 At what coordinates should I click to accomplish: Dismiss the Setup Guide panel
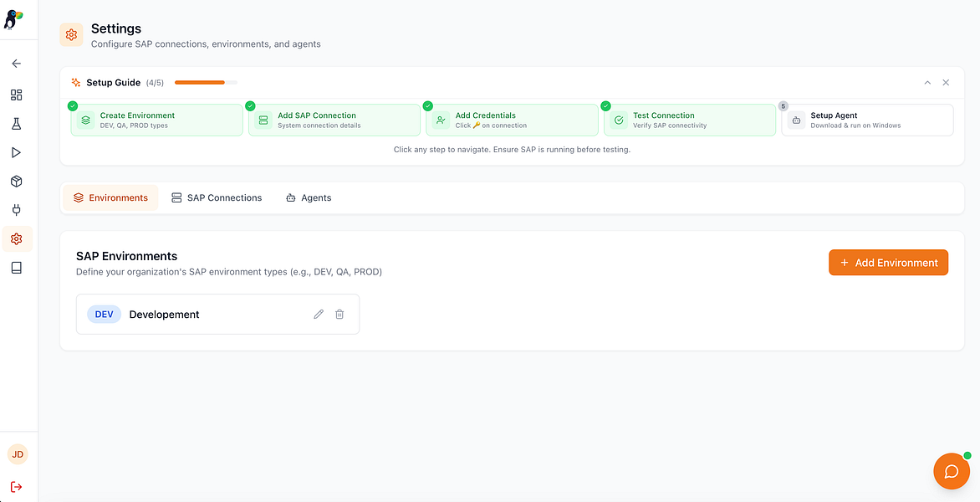click(947, 83)
